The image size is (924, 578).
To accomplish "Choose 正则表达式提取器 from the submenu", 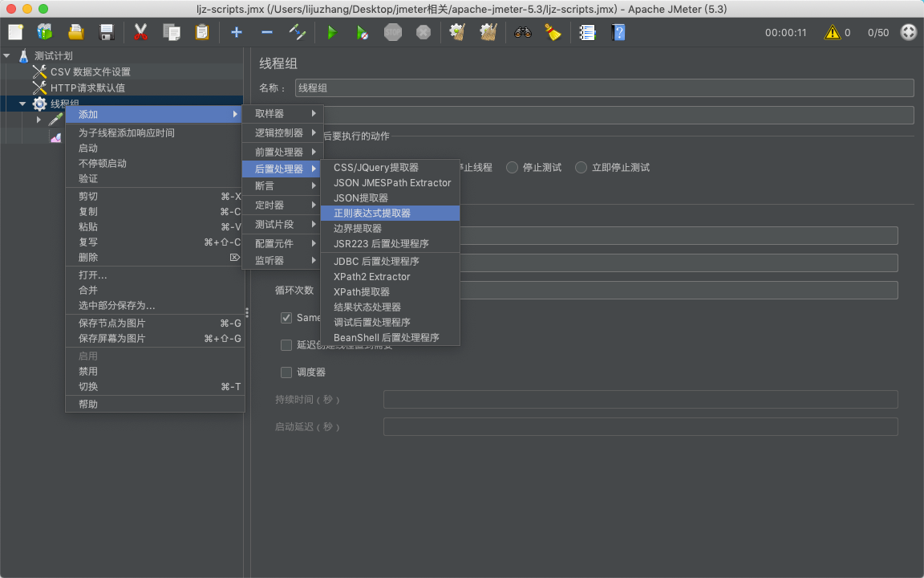I will point(390,213).
